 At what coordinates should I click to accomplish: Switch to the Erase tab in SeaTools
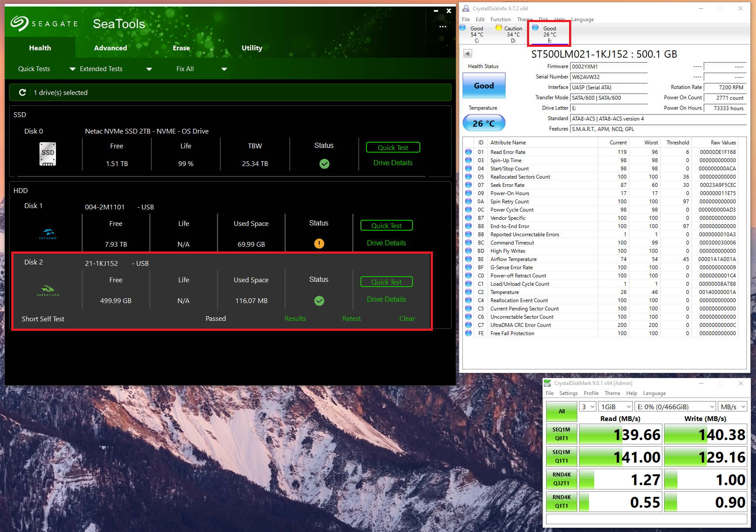(181, 48)
